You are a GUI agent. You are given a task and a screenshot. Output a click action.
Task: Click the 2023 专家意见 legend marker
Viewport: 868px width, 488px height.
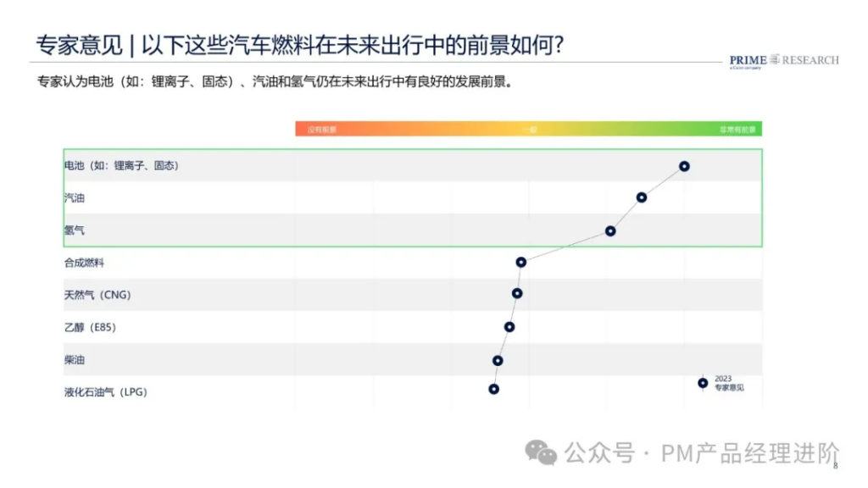point(703,383)
